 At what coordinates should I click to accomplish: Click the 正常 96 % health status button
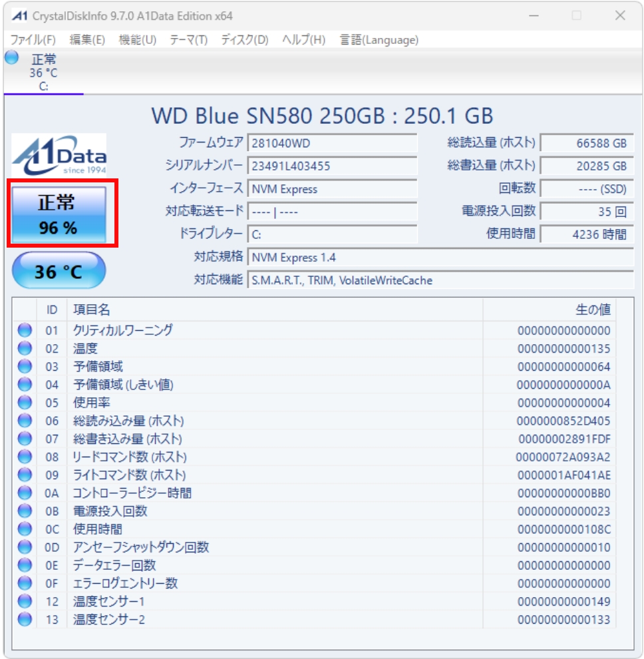click(x=59, y=214)
